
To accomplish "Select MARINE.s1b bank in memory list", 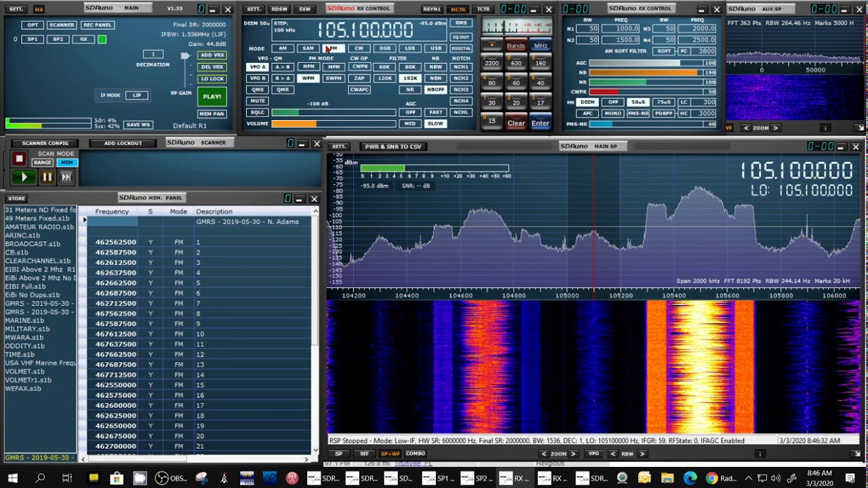I will point(24,321).
